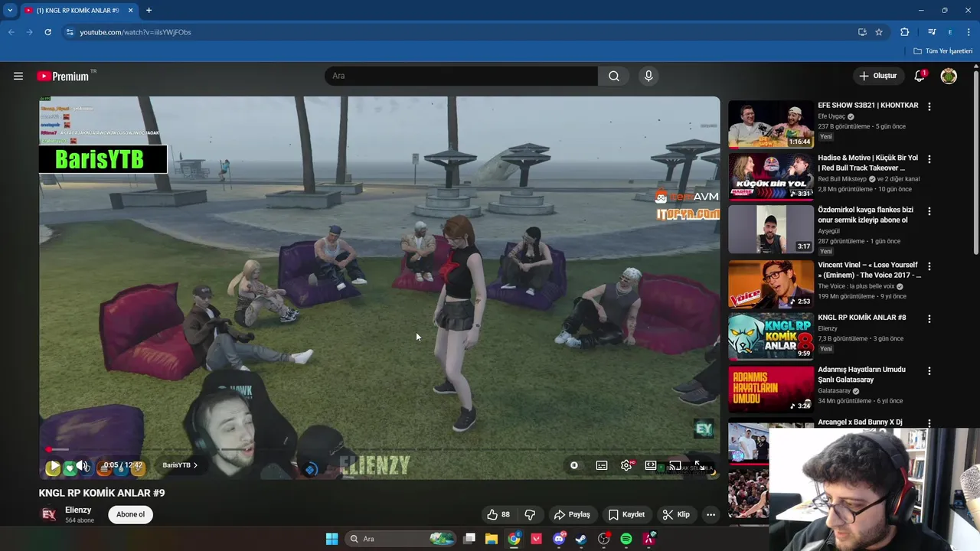The width and height of the screenshot is (980, 551).
Task: Open the player settings gear
Action: pyautogui.click(x=626, y=465)
